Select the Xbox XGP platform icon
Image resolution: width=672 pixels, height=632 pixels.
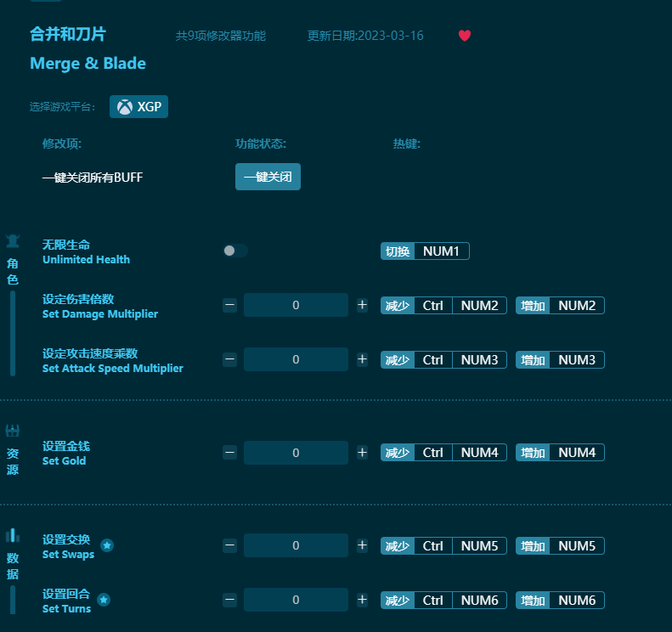(x=125, y=107)
